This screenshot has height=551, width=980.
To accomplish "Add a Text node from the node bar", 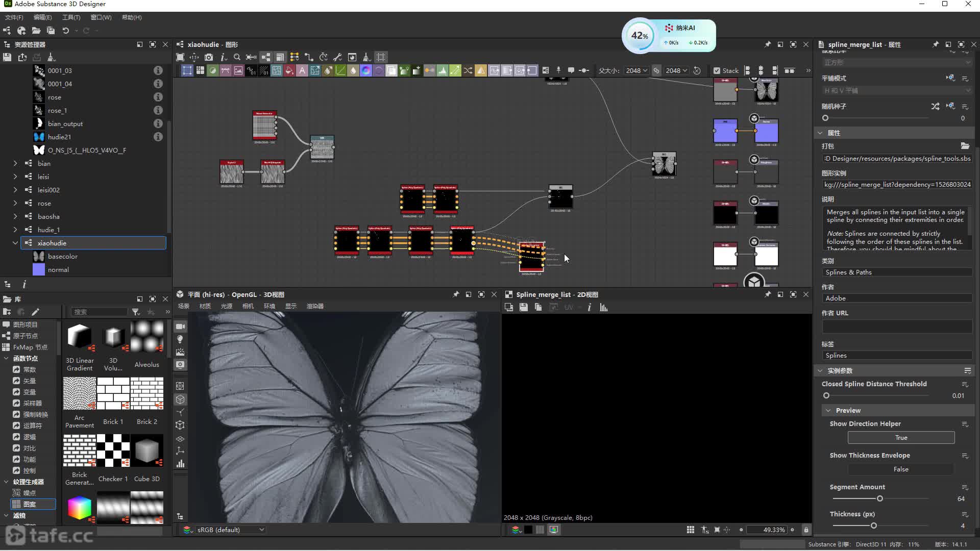I will [302, 70].
